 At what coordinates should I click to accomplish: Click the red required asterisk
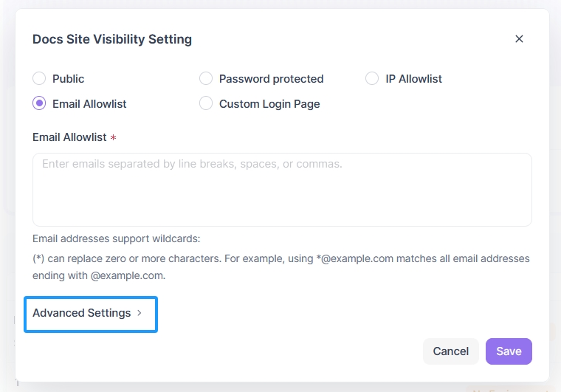tap(114, 137)
